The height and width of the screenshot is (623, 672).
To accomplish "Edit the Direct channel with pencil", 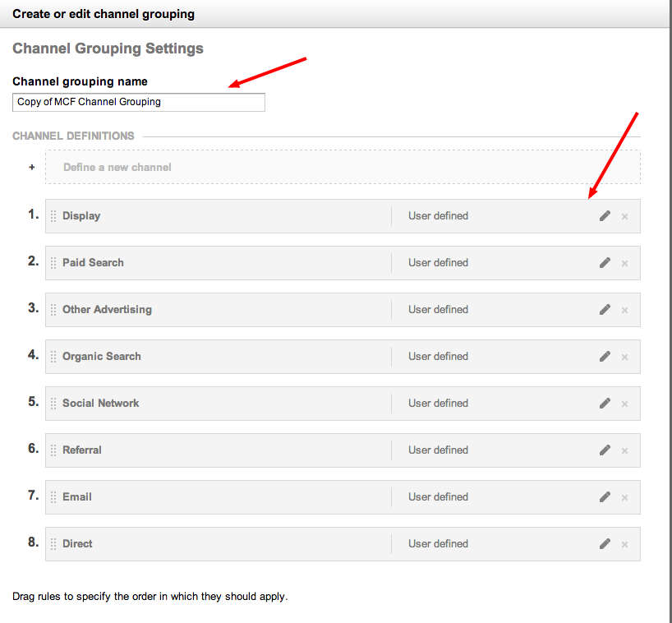I will click(x=605, y=544).
